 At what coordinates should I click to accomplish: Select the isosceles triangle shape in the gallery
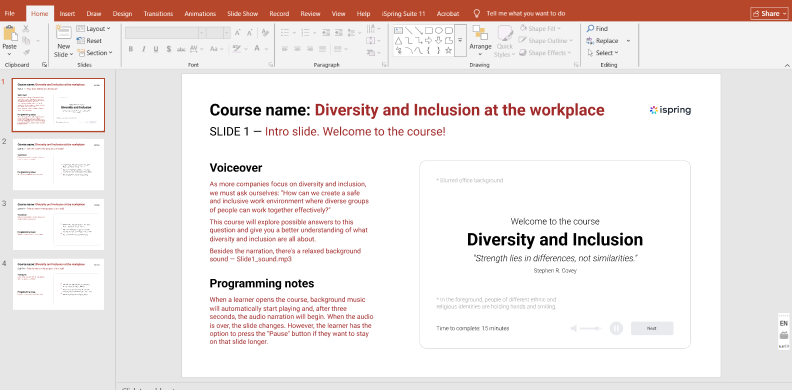click(x=398, y=41)
